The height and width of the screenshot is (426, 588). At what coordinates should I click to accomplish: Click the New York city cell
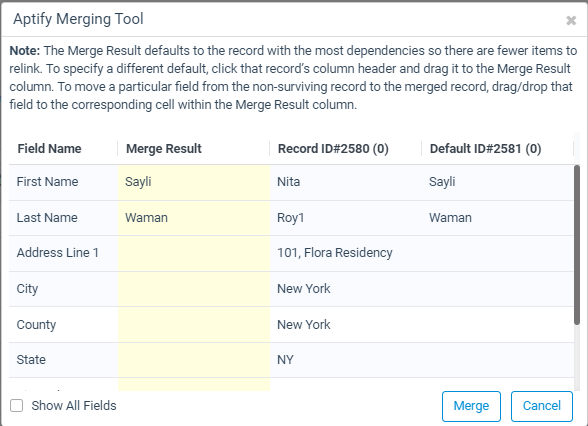point(345,289)
